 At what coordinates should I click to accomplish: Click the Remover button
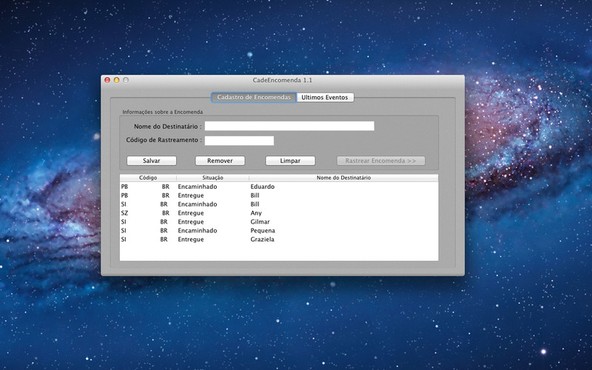[220, 161]
